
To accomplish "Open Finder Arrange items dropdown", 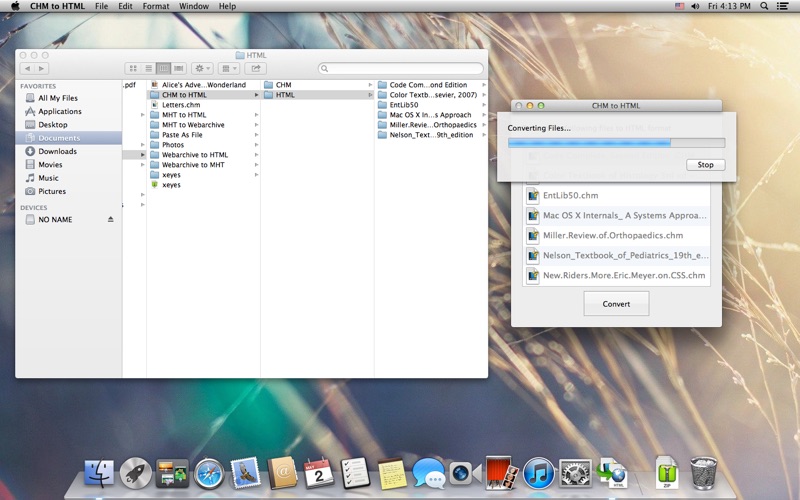I will [x=229, y=68].
